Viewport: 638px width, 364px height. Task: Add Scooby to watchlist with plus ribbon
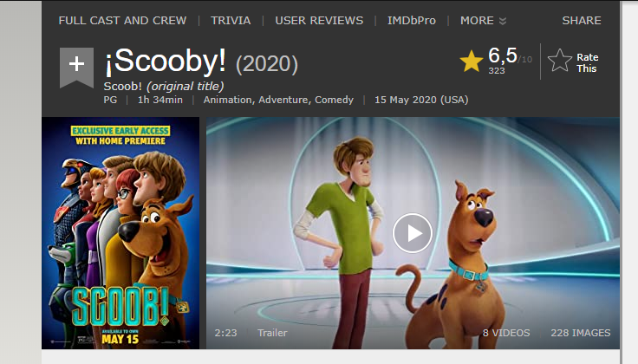point(76,67)
